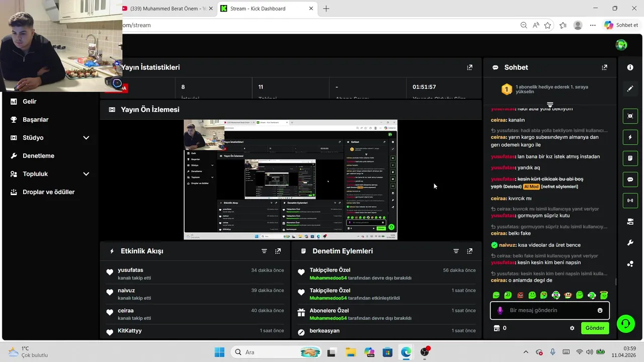Select the Stream - Kick Dashboard tab

pos(267,9)
